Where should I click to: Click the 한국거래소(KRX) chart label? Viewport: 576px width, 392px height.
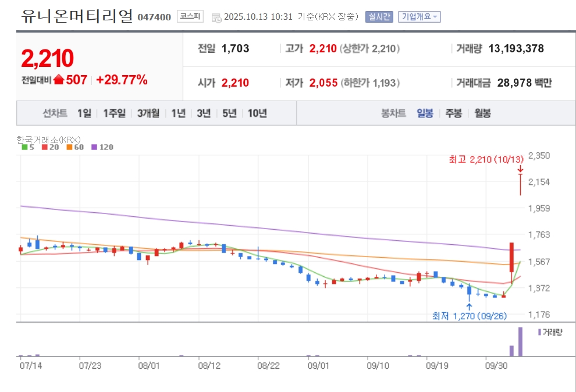tap(48, 140)
